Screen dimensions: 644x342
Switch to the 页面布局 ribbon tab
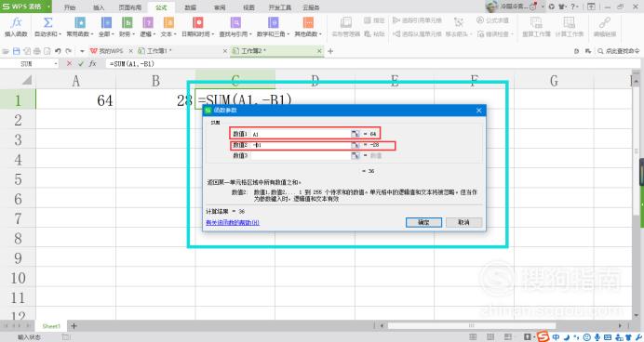click(129, 7)
